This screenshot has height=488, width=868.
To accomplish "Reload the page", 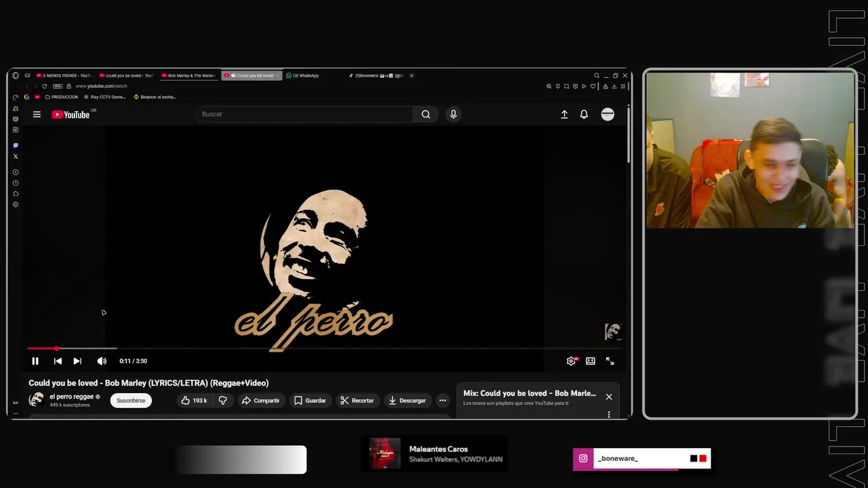I will [x=44, y=86].
